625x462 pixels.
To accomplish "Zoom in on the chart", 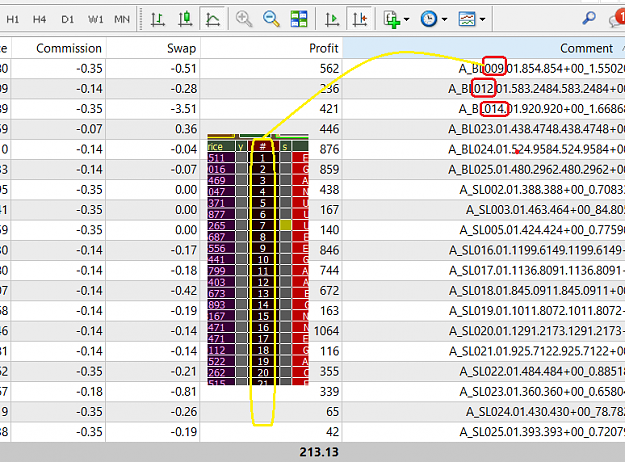I will click(244, 19).
